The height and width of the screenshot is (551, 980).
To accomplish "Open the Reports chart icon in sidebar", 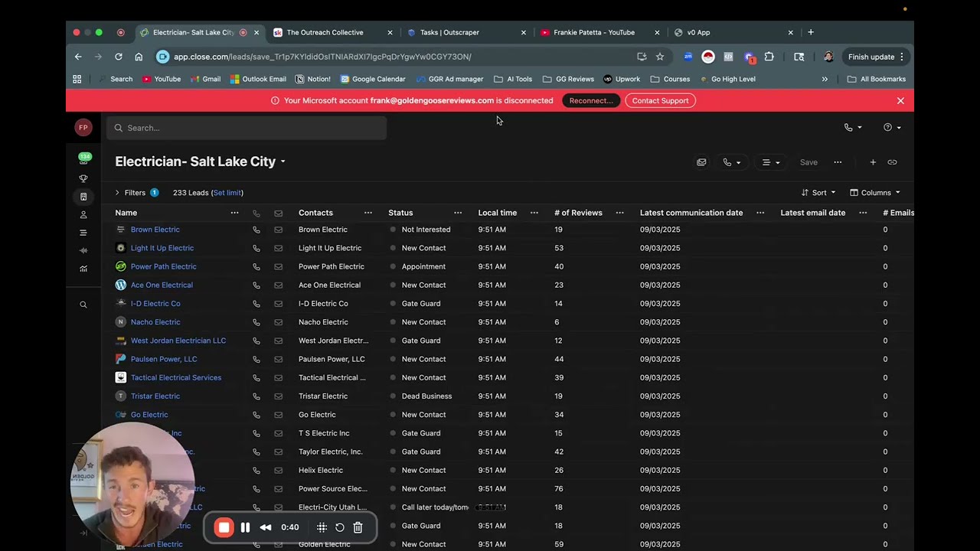I will coord(83,269).
